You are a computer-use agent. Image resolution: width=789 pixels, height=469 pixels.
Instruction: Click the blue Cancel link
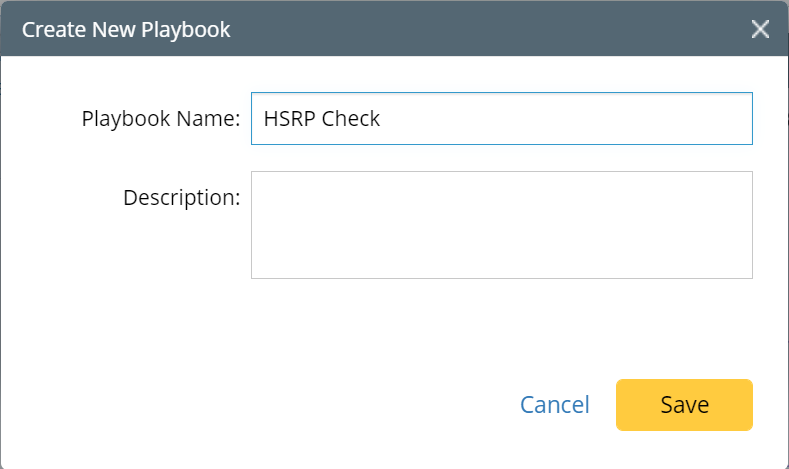coord(555,405)
